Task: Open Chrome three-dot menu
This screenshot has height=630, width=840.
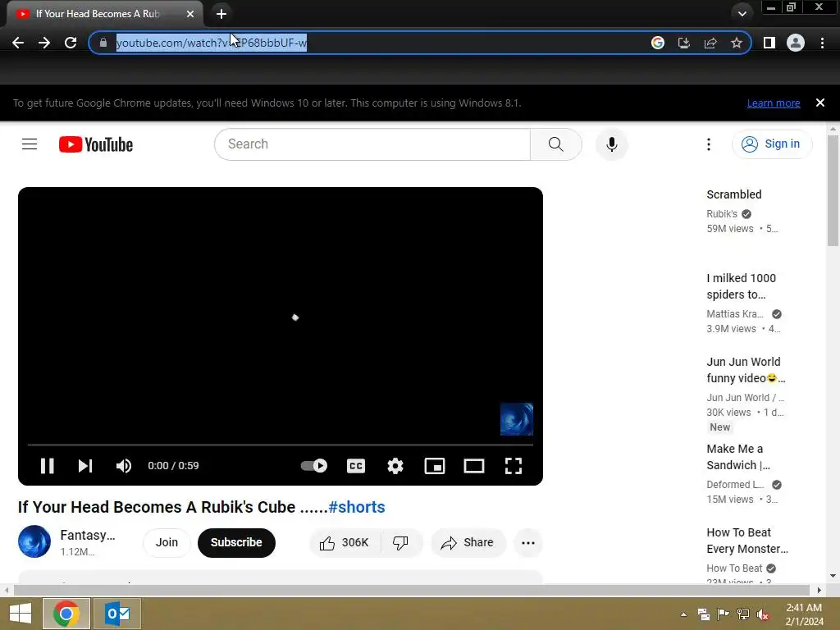Action: pos(822,43)
